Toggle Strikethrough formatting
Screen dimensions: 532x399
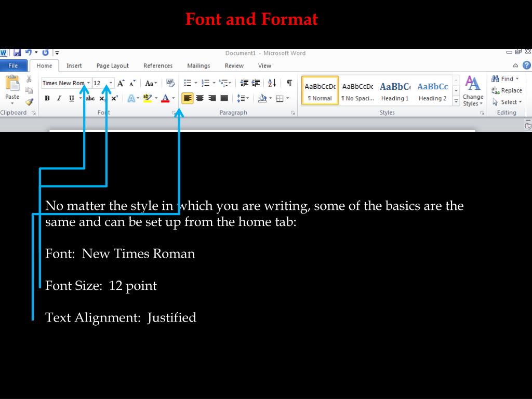click(x=90, y=98)
